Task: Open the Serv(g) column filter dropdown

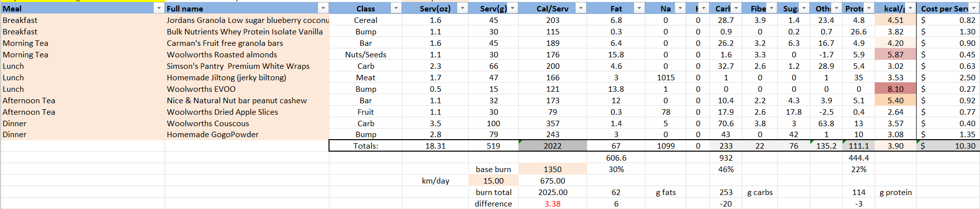Action: [x=513, y=8]
